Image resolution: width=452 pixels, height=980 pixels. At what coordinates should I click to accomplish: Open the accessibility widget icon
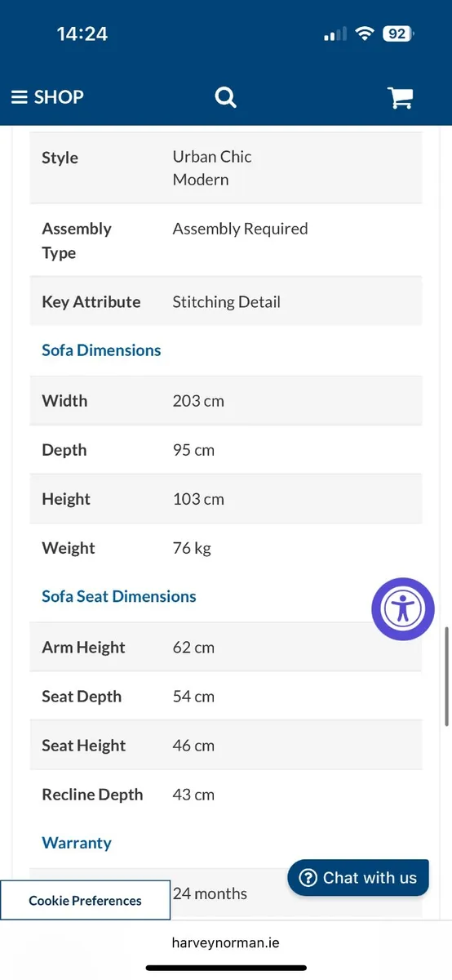403,608
